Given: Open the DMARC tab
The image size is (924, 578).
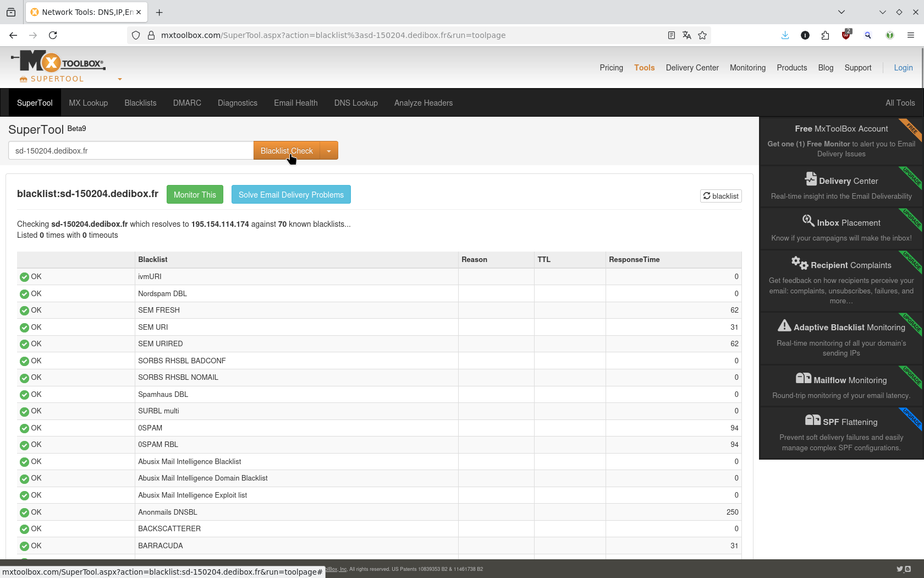Looking at the screenshot, I should click(x=187, y=103).
